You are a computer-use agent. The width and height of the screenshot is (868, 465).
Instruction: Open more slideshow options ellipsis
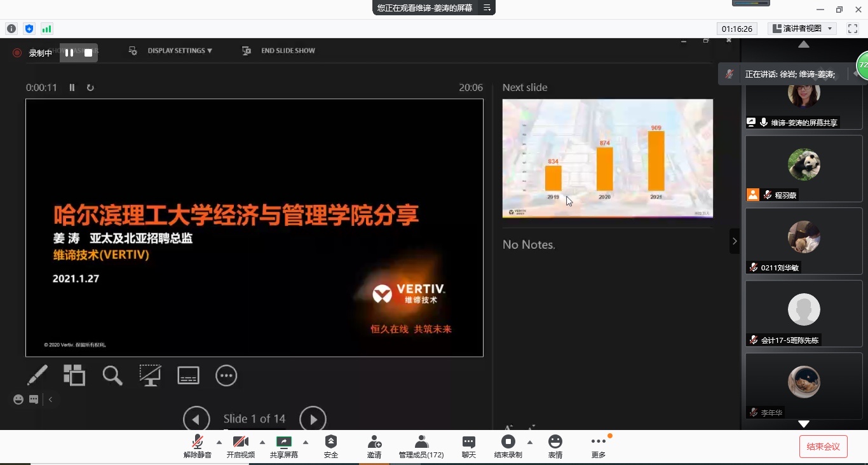pyautogui.click(x=226, y=375)
